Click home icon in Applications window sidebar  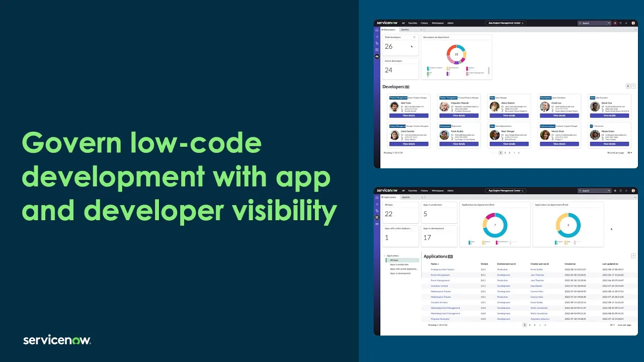(x=377, y=198)
